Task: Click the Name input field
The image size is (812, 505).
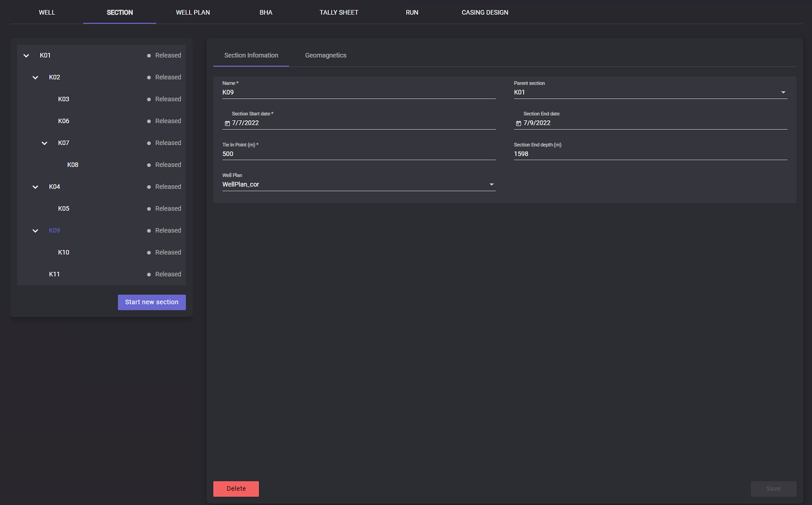Action: coord(358,92)
